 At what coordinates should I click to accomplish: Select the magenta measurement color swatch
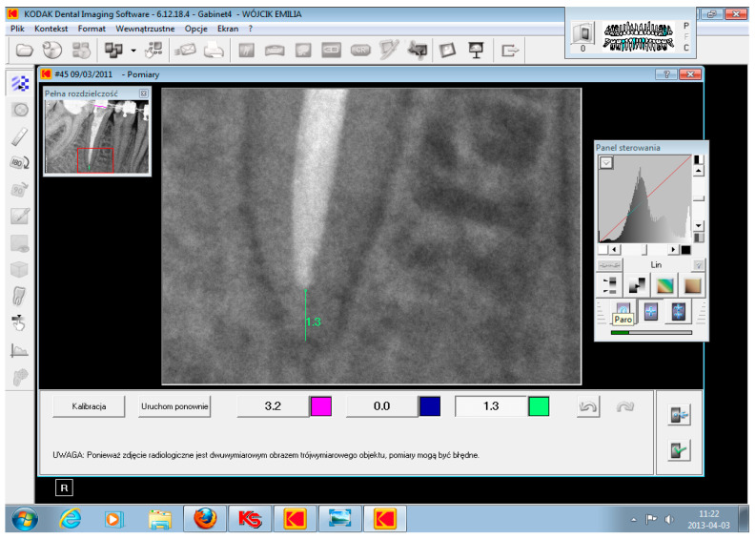click(x=321, y=406)
